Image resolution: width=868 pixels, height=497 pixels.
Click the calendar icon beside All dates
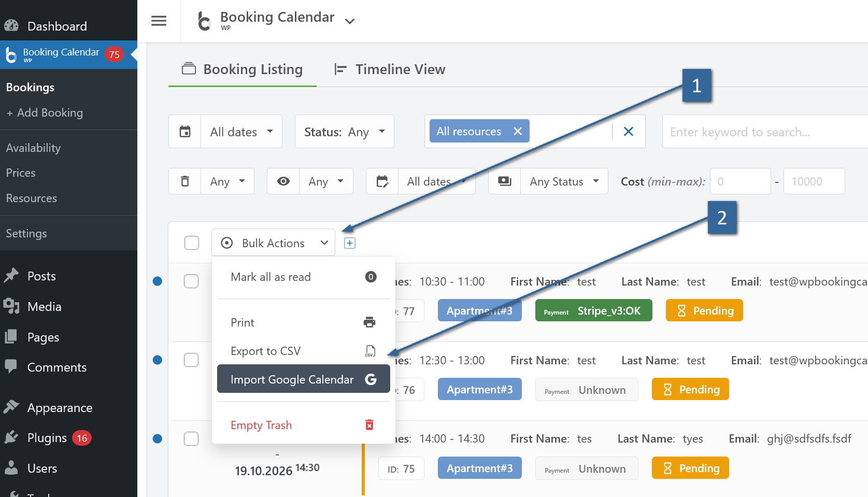click(185, 132)
